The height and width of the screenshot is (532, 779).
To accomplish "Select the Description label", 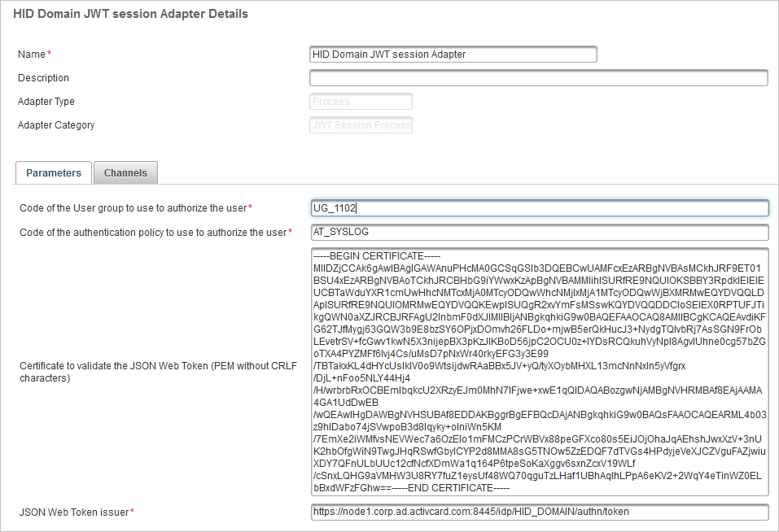I will click(43, 78).
